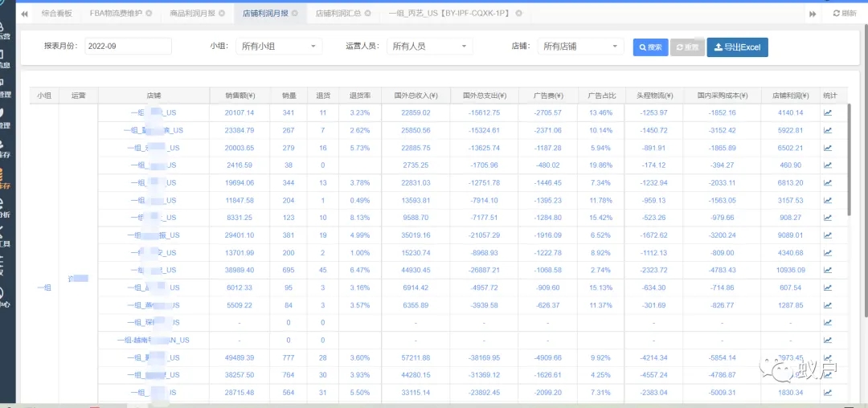
Task: Click the table's vertical scrollbar
Action: click(x=848, y=161)
